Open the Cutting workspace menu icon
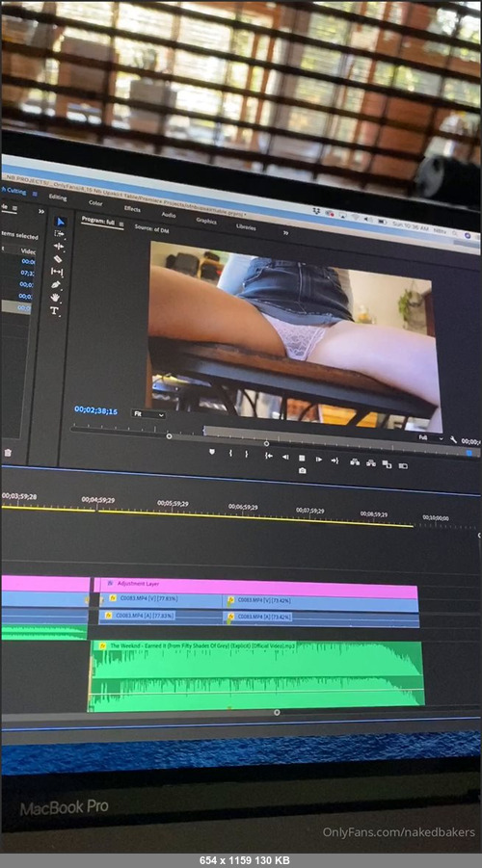 point(35,195)
